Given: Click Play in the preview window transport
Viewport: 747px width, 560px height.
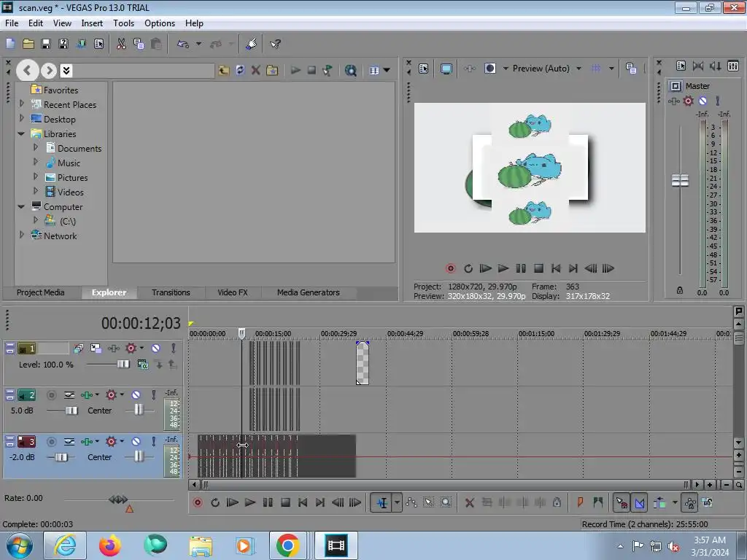Looking at the screenshot, I should [x=503, y=268].
